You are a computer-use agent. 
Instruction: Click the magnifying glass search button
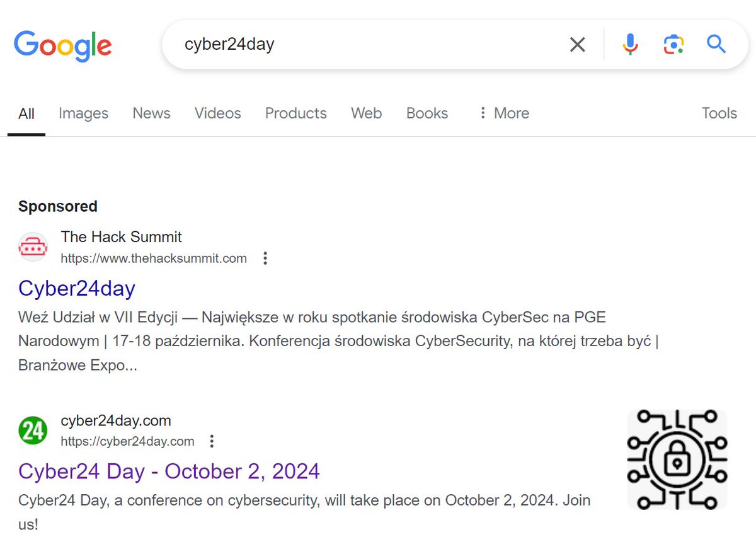click(x=716, y=44)
